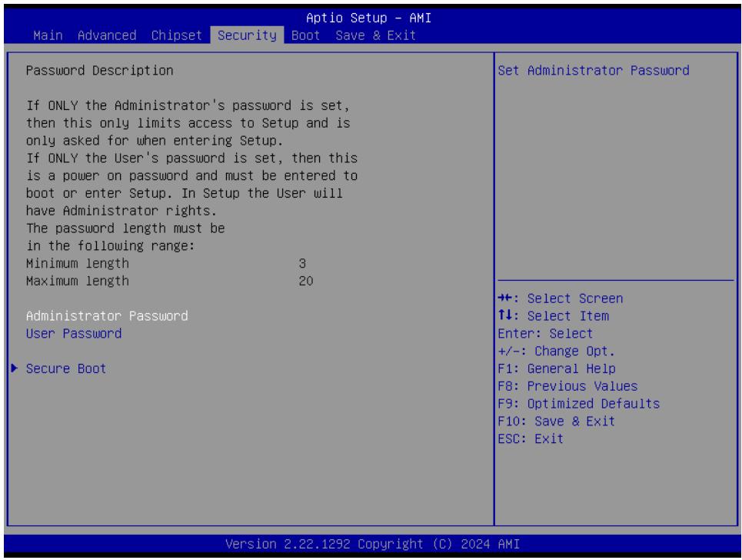Select the Security tab
The height and width of the screenshot is (560, 742).
coord(247,35)
